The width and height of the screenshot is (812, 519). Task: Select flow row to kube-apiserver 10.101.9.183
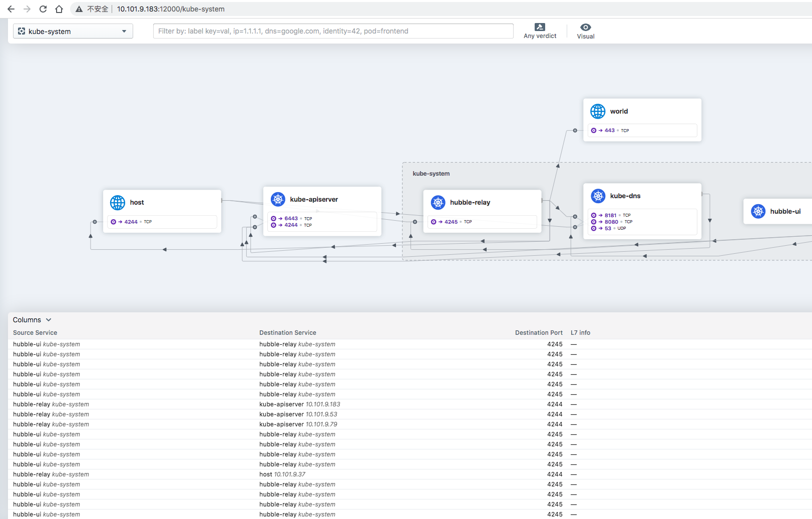click(x=410, y=404)
